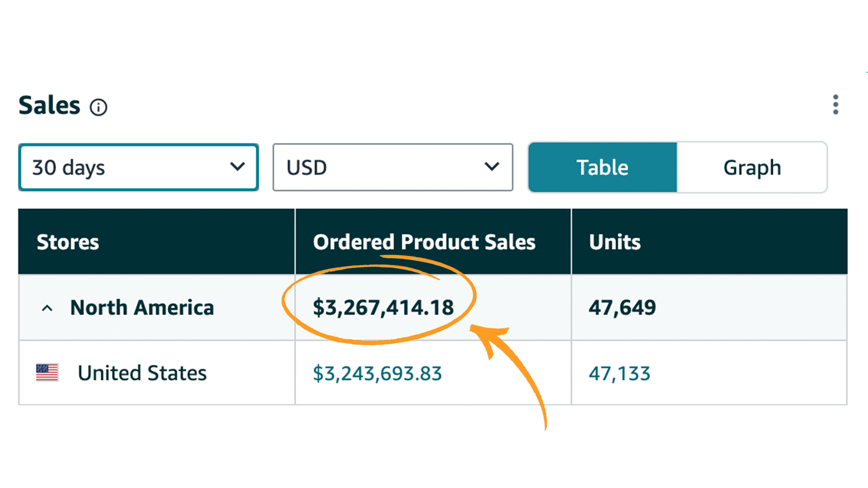This screenshot has height=488, width=868.
Task: Click the 30 days dropdown chevron
Action: point(238,167)
